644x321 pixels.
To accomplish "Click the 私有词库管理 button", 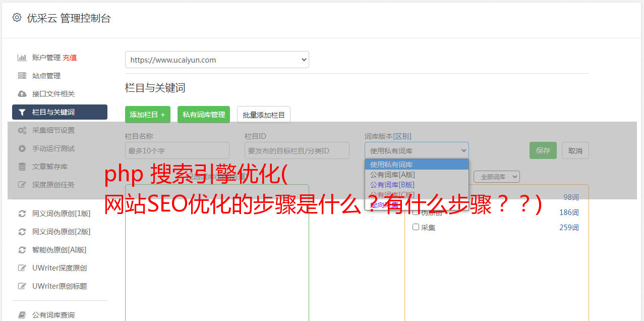I will [204, 115].
